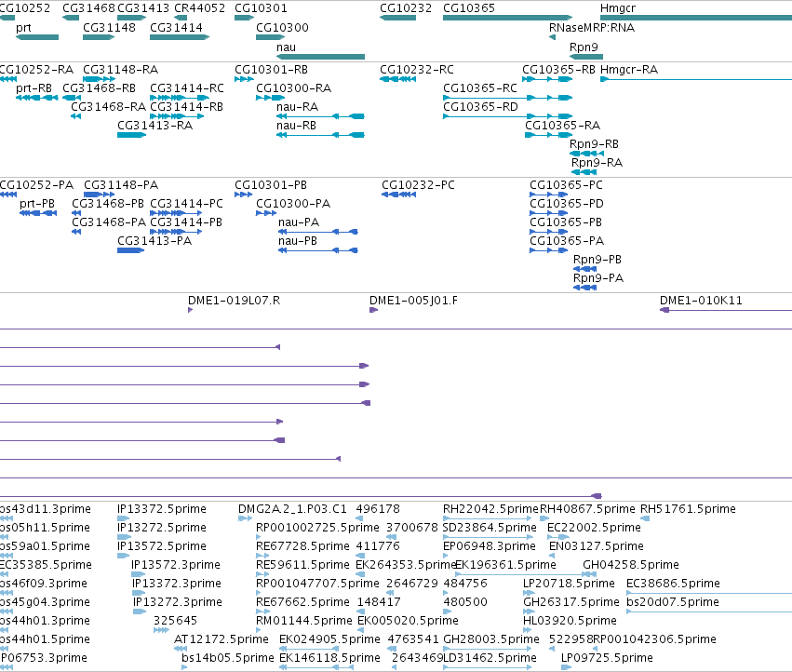Screen dimensions: 792x672
Task: Click transcript Rpn9-RA label
Action: 597,163
